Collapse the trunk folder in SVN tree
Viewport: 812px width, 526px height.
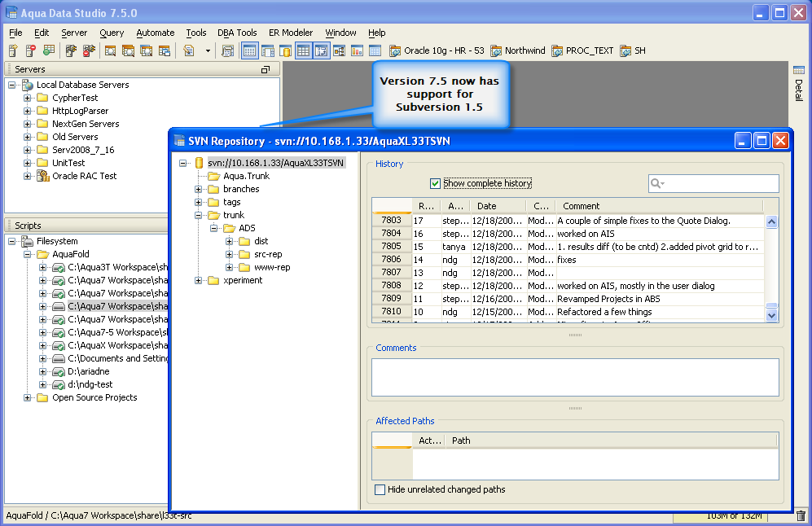click(199, 216)
